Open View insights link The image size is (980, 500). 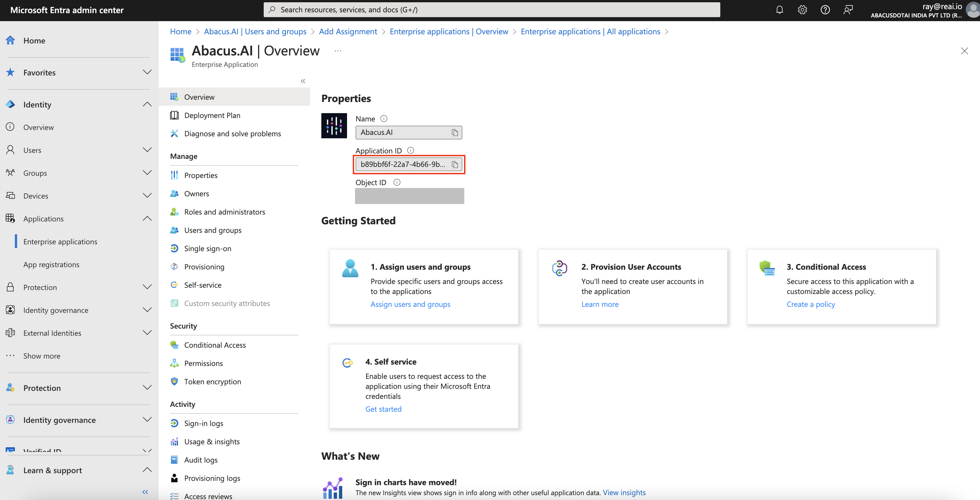(624, 492)
